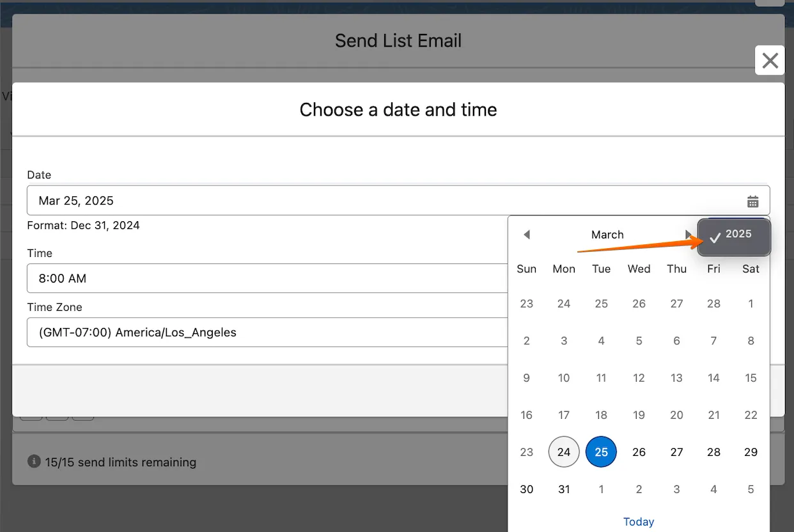Select Thursday March 27
794x532 pixels.
[x=676, y=452]
